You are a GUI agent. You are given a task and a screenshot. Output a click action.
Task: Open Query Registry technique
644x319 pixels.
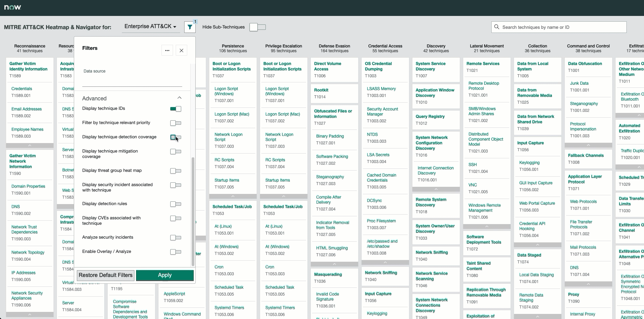[430, 117]
